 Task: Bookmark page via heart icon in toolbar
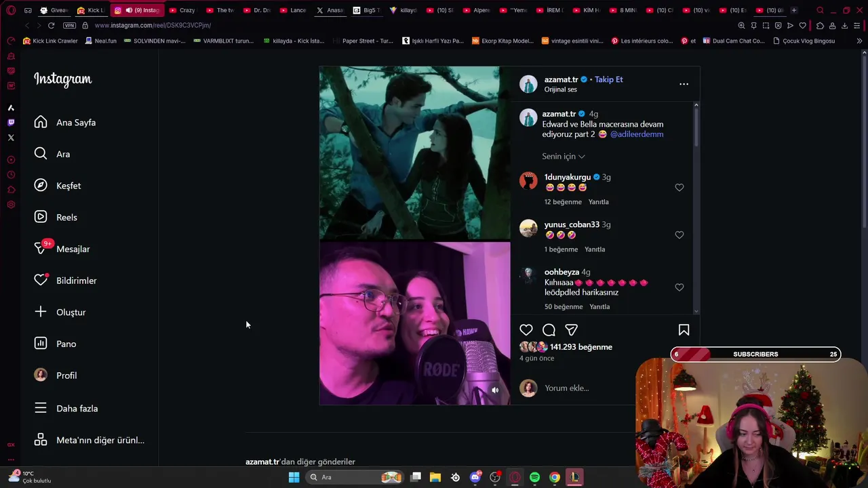click(803, 26)
